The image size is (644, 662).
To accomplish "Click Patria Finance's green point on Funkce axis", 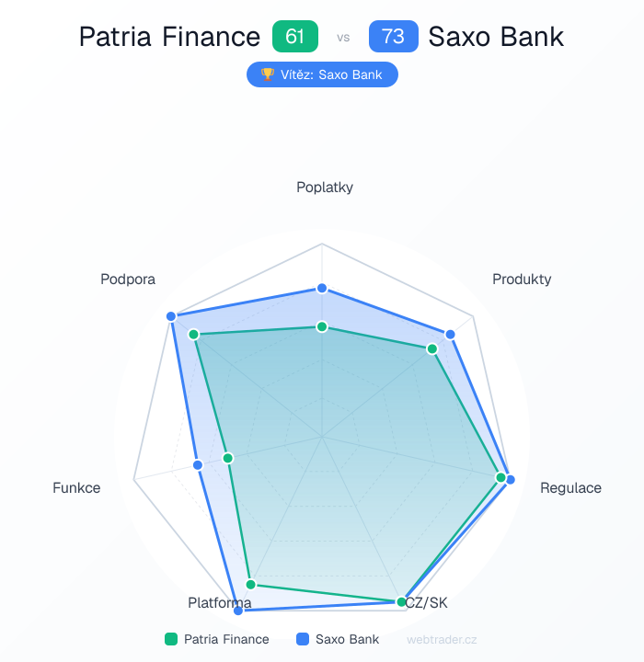I will [229, 457].
